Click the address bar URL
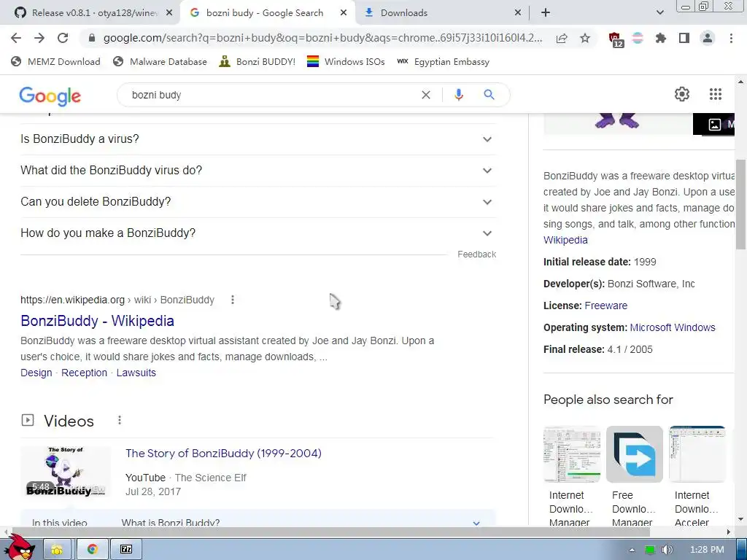 pyautogui.click(x=322, y=38)
